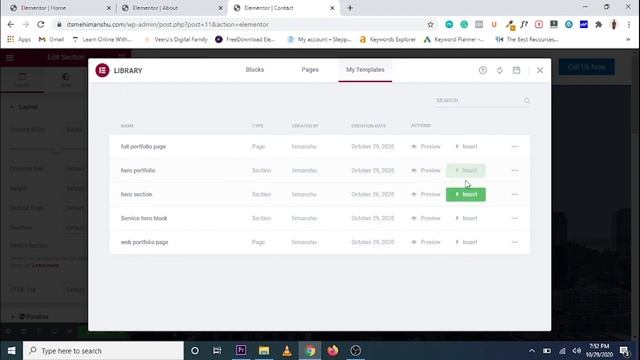Viewport: 640px width, 360px height.
Task: Click the 'web portfolio page' template name
Action: (144, 242)
